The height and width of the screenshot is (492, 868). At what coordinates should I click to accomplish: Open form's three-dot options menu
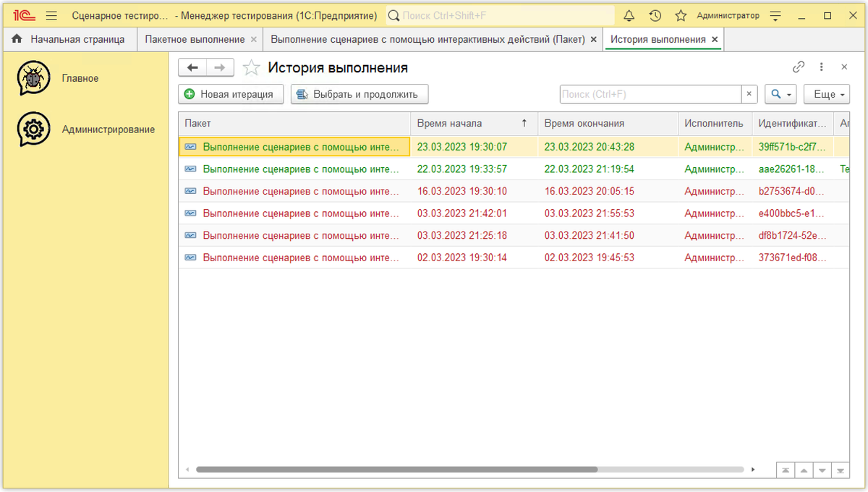point(822,67)
